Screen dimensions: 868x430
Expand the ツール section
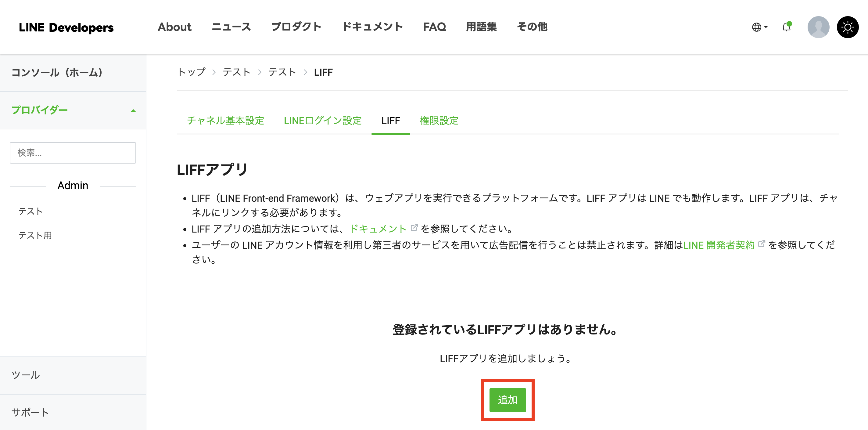click(73, 375)
